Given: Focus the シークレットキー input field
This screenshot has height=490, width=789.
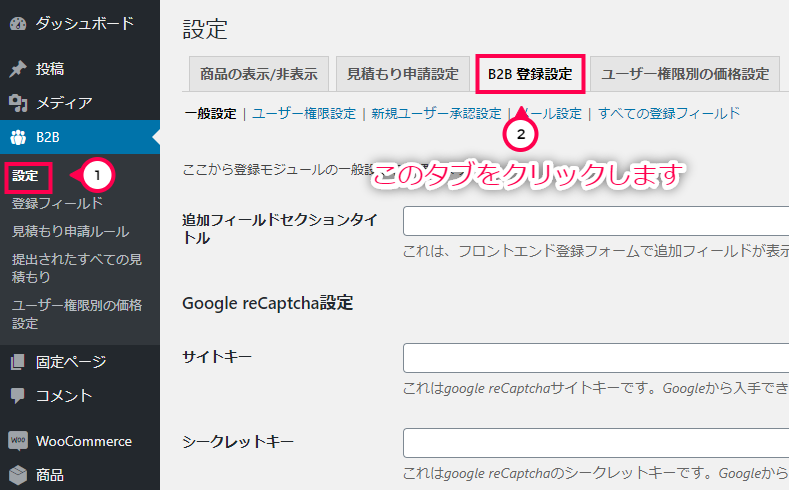Looking at the screenshot, I should point(596,443).
